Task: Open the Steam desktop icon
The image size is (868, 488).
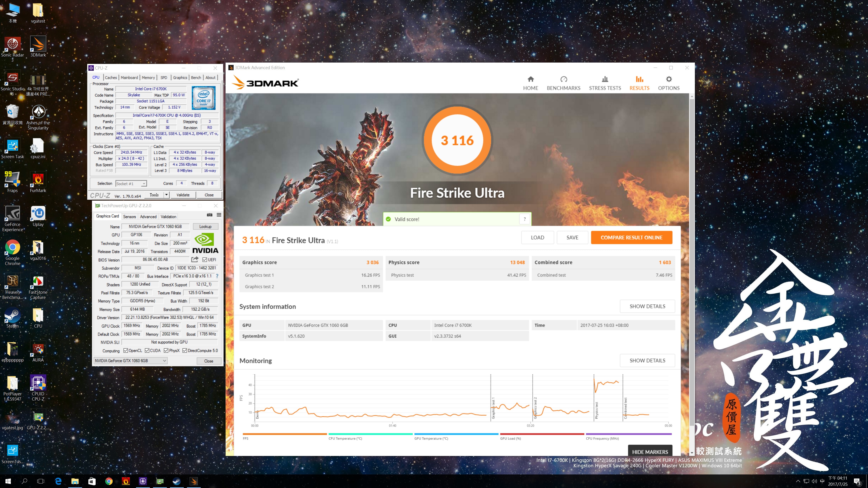Action: coord(12,318)
